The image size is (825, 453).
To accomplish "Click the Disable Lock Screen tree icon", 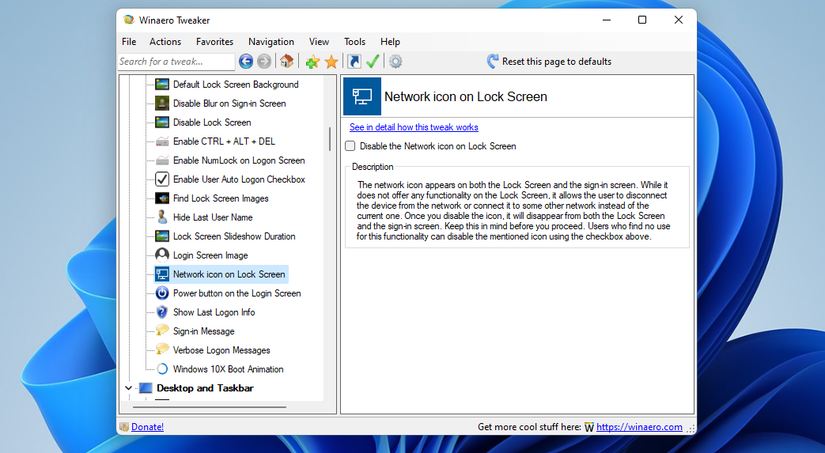I will [162, 122].
